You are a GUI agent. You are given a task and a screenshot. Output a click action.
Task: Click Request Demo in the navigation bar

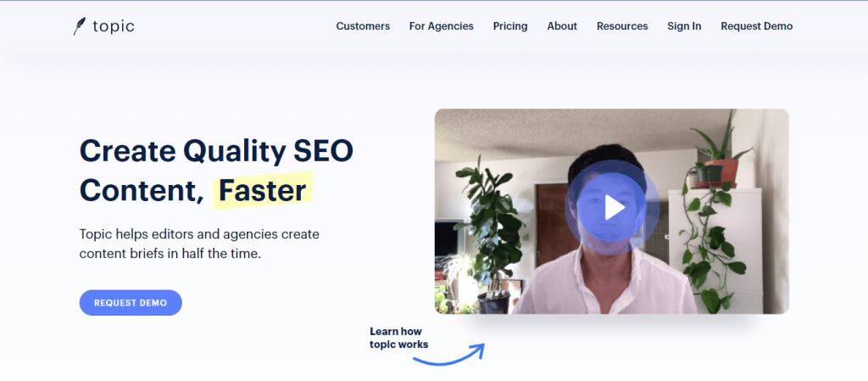(x=756, y=26)
